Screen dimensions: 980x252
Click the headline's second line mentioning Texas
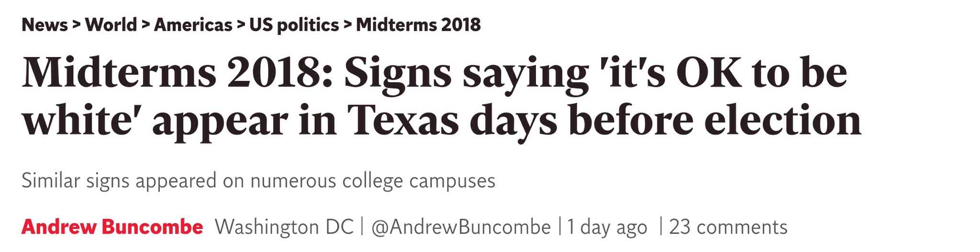click(x=442, y=120)
